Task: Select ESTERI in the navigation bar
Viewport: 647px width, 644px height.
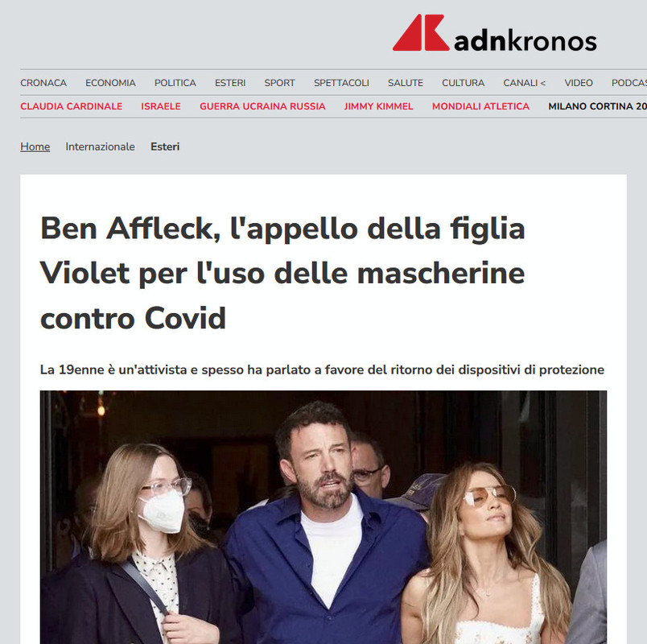Action: pos(230,83)
